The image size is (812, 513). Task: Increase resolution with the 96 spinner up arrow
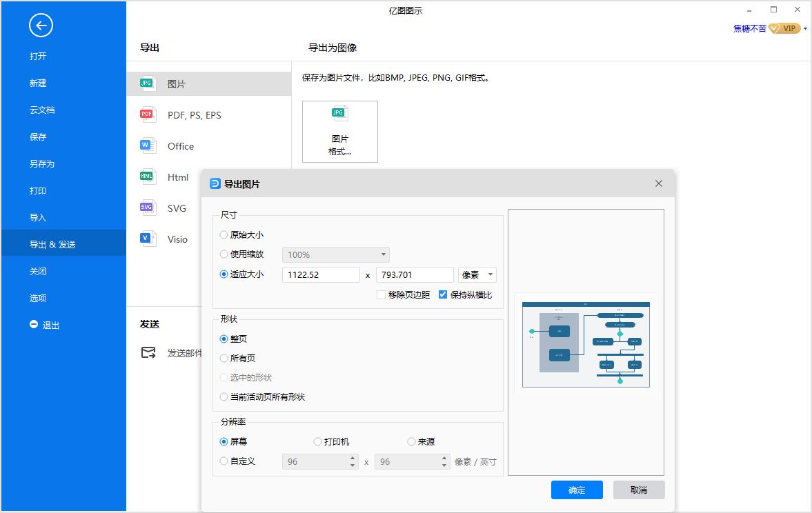pos(353,458)
